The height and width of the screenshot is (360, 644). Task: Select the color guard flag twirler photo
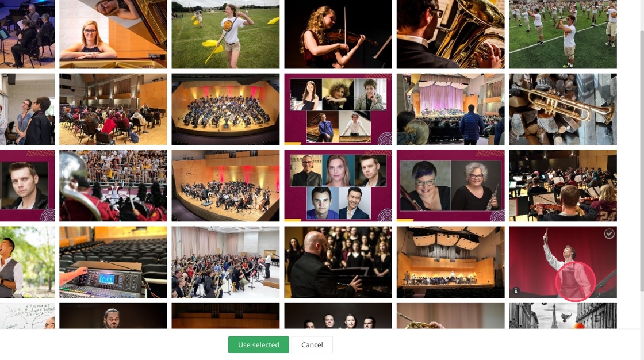[225, 34]
